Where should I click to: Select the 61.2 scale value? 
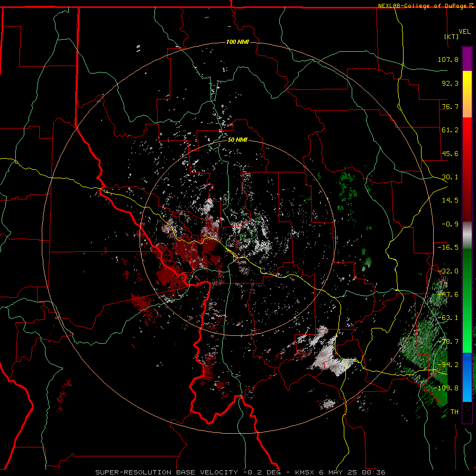(x=450, y=130)
